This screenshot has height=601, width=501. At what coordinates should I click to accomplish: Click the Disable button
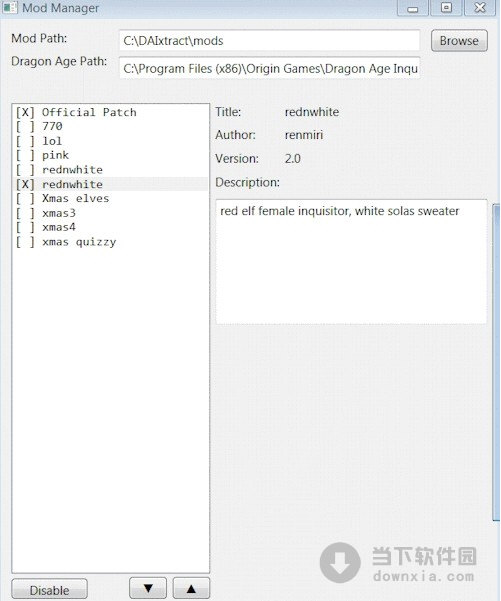(x=49, y=590)
